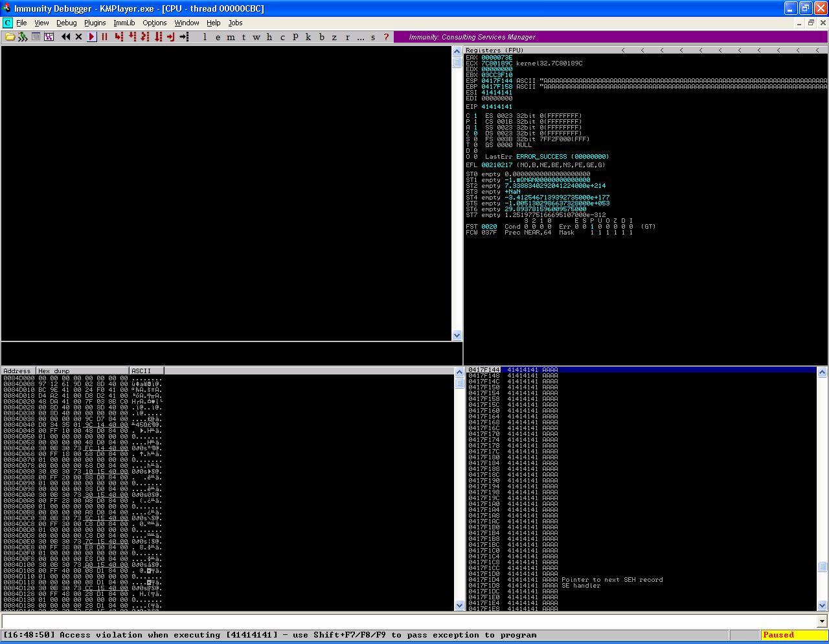
Task: Click the Step into toolbar icon
Action: (119, 37)
